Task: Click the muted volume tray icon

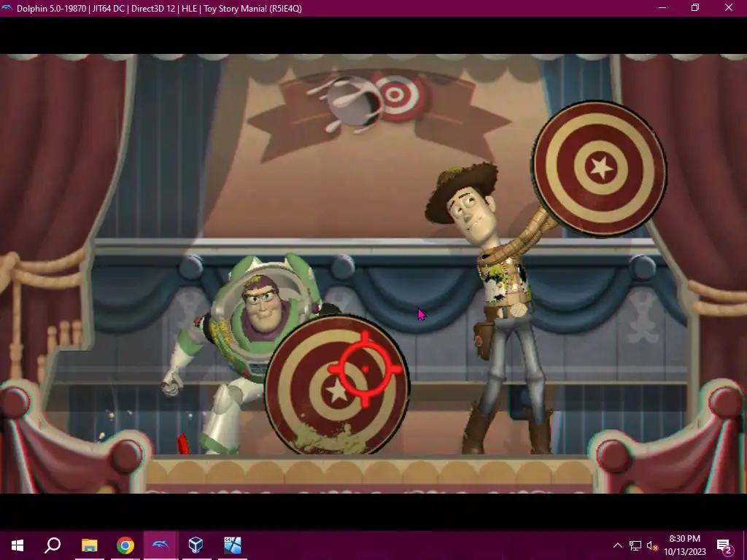Action: [652, 545]
